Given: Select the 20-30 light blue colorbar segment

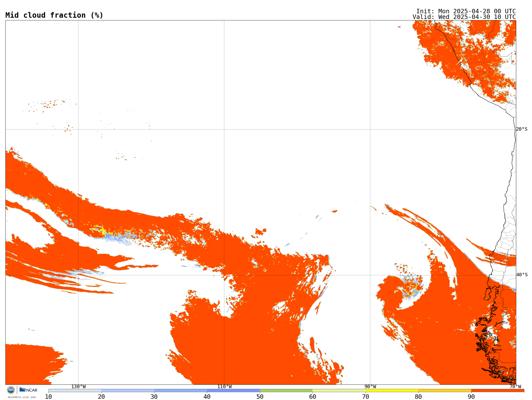Looking at the screenshot, I should (128, 391).
